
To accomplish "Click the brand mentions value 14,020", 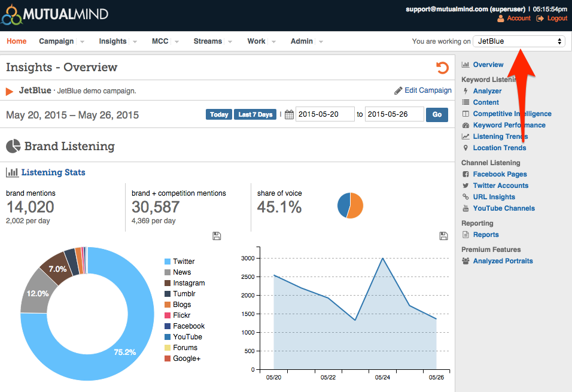I will point(31,207).
